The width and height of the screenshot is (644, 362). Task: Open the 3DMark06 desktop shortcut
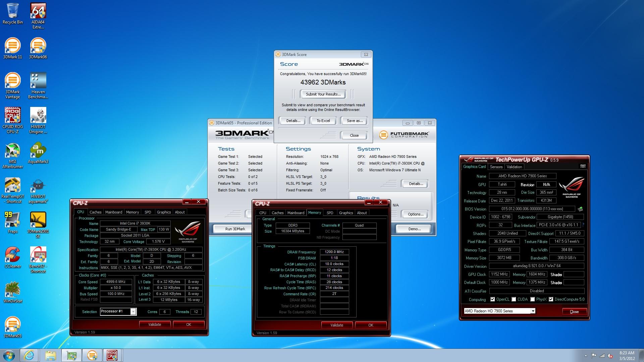pos(38,48)
